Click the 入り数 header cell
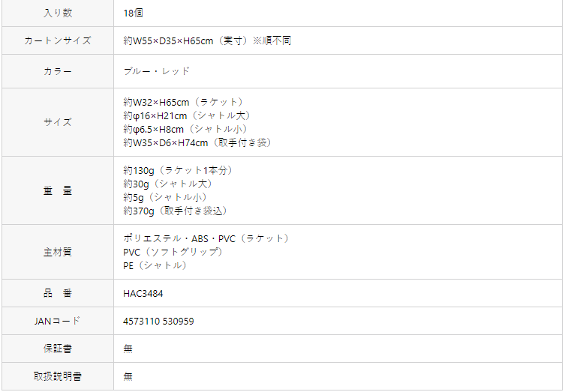 [58, 13]
